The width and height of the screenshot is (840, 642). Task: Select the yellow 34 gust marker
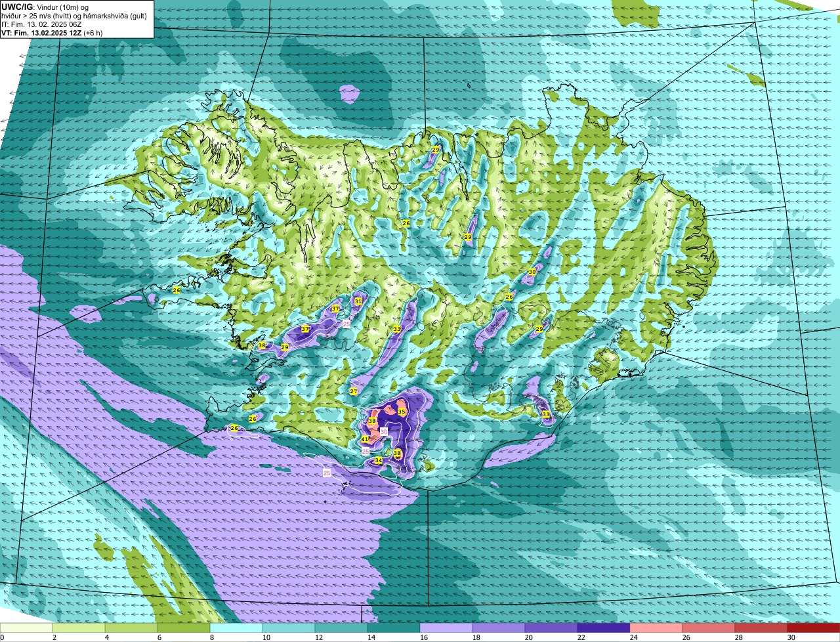click(x=378, y=461)
